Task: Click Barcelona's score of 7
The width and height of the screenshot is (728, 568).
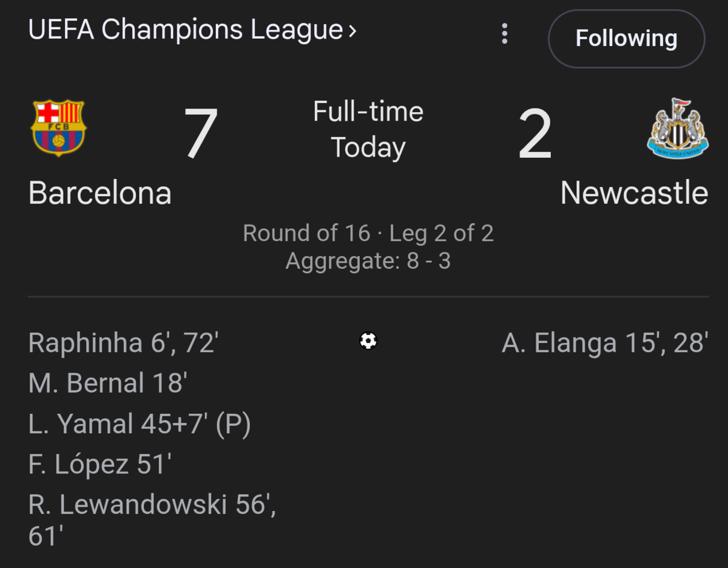Action: 201,134
